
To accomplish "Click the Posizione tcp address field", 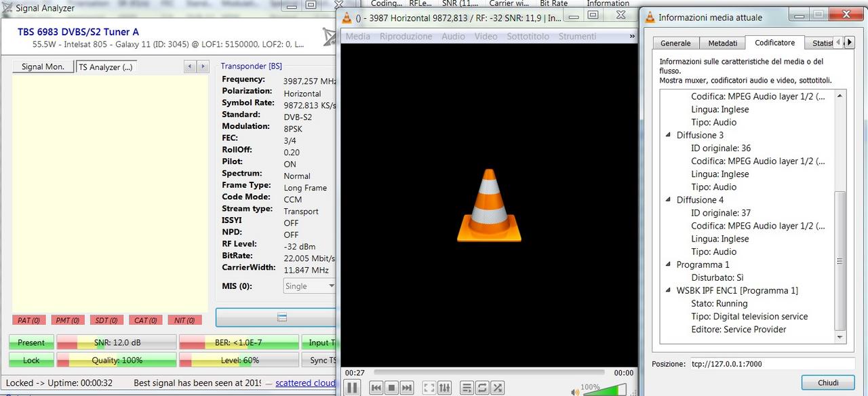I will click(x=771, y=364).
